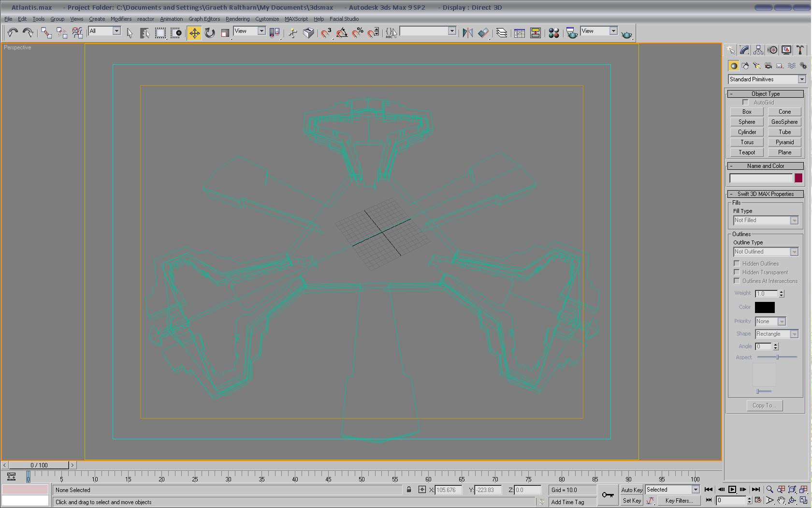Click the Key Filters... button
The image size is (812, 508).
pos(679,501)
